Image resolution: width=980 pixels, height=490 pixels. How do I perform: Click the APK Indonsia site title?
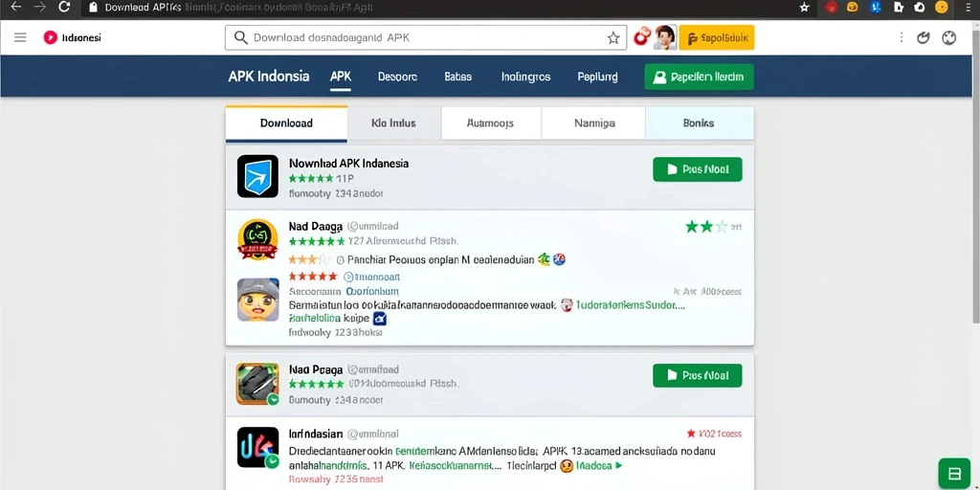click(x=269, y=77)
